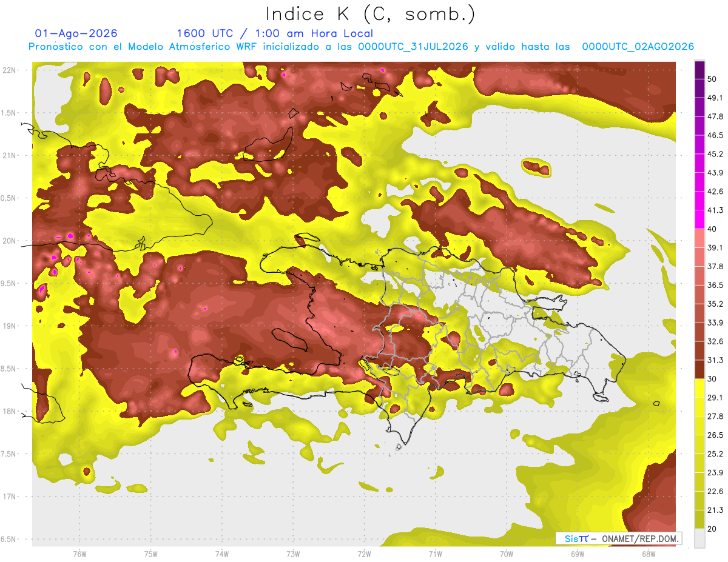The height and width of the screenshot is (562, 728).
Task: Click the '17N' latitude label
Action: pyautogui.click(x=10, y=497)
